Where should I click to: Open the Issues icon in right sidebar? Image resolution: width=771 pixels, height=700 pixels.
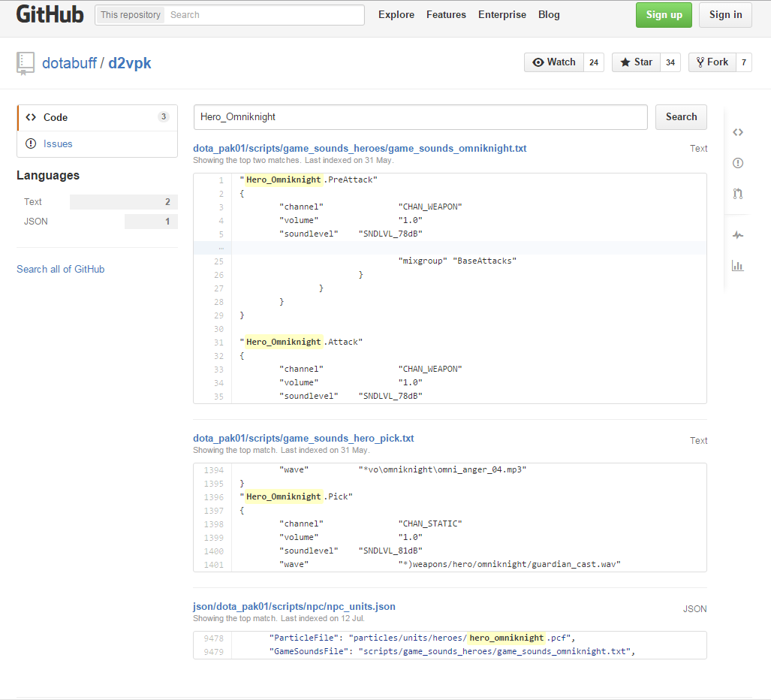[x=737, y=163]
